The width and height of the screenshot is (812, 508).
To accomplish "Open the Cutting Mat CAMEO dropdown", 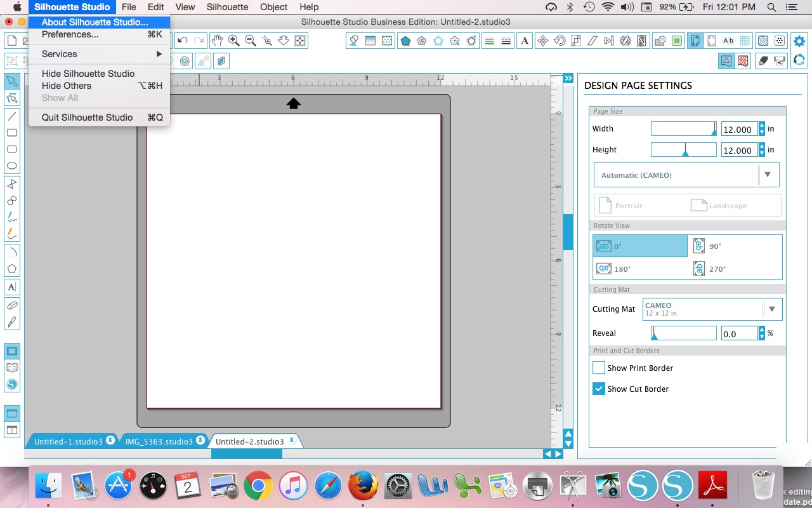I will [712, 309].
